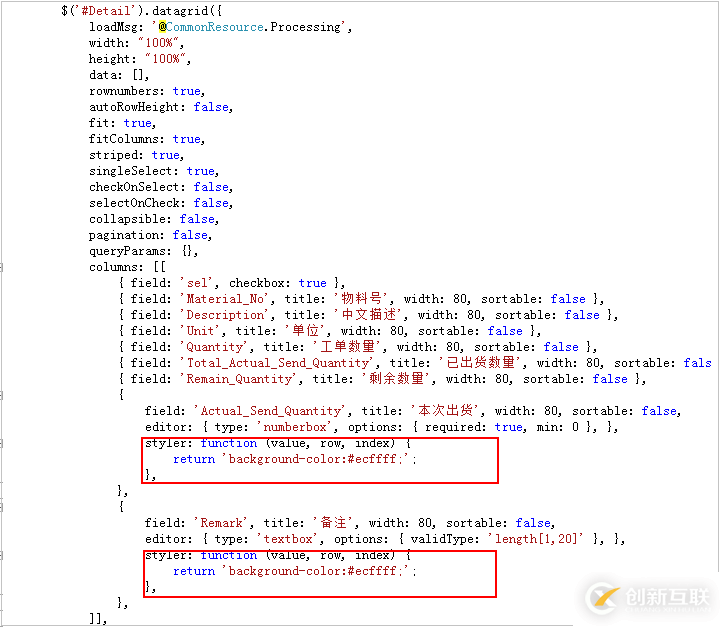This screenshot has width=720, height=627.
Task: Click the 'Material_No' field string
Action: click(225, 299)
